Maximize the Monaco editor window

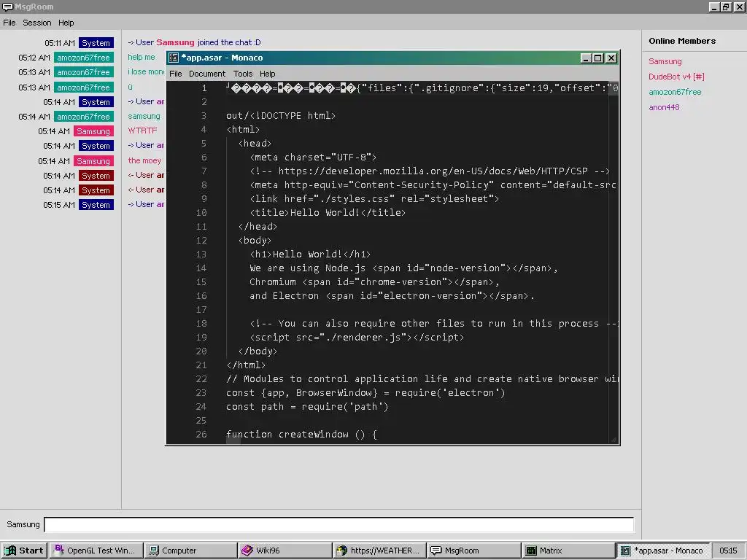(x=598, y=58)
